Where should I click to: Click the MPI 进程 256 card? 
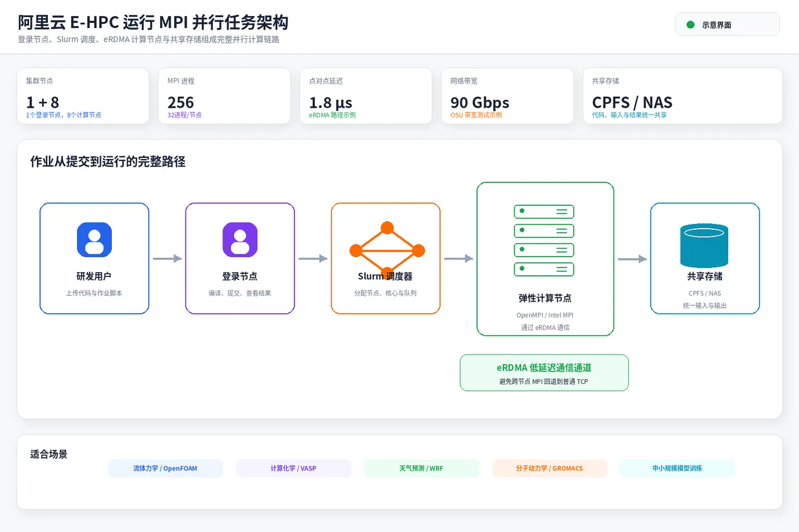[x=224, y=96]
